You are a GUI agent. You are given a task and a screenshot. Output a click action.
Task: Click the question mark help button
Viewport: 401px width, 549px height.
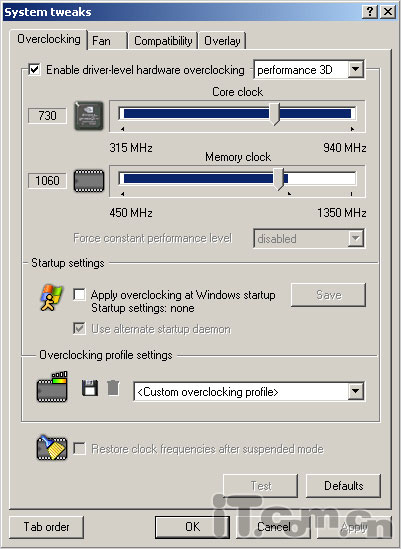click(x=370, y=12)
